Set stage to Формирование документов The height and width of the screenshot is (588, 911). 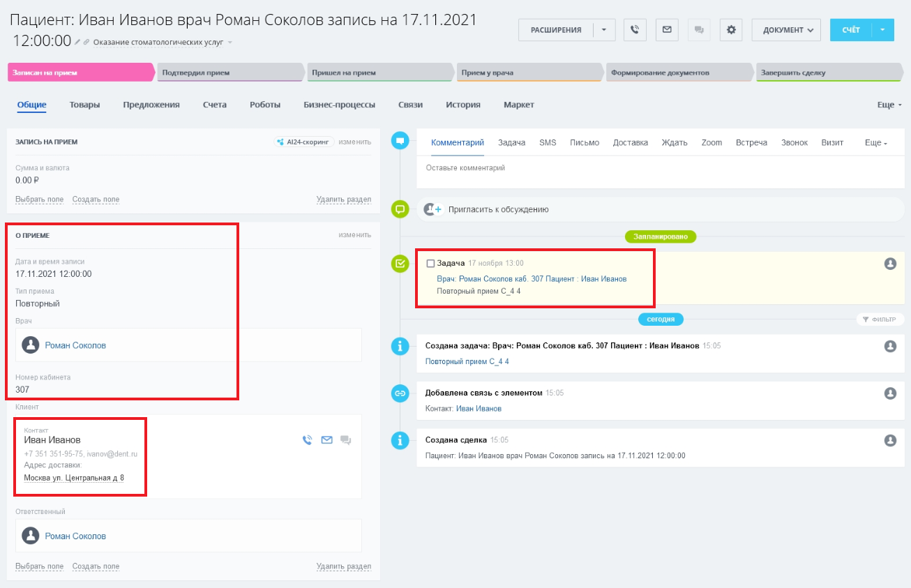(x=680, y=73)
